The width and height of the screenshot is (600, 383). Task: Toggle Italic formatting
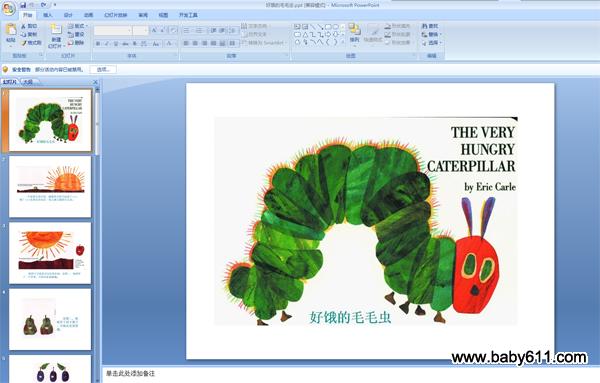point(107,44)
